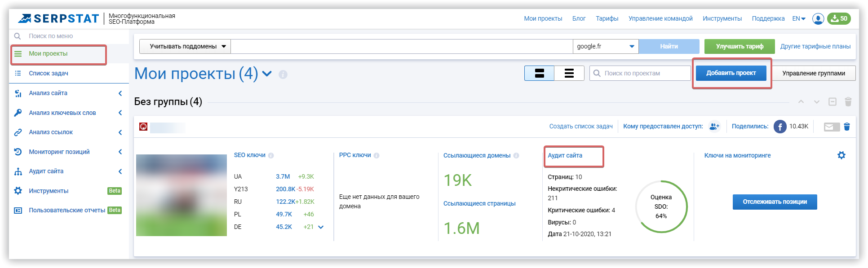Click the domain search input field
Image resolution: width=868 pixels, height=268 pixels.
pos(402,46)
